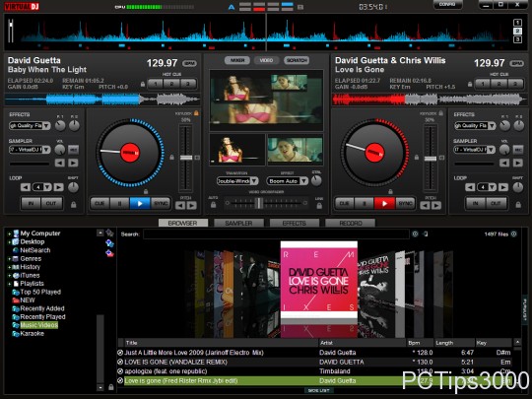Switch to the SAMPLER tab
This screenshot has width=532, height=399.
pos(238,224)
